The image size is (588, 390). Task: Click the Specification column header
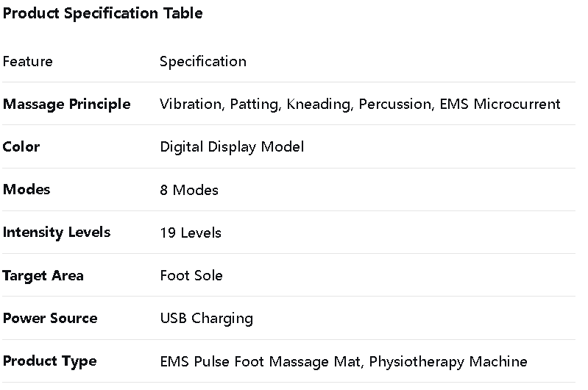(203, 61)
